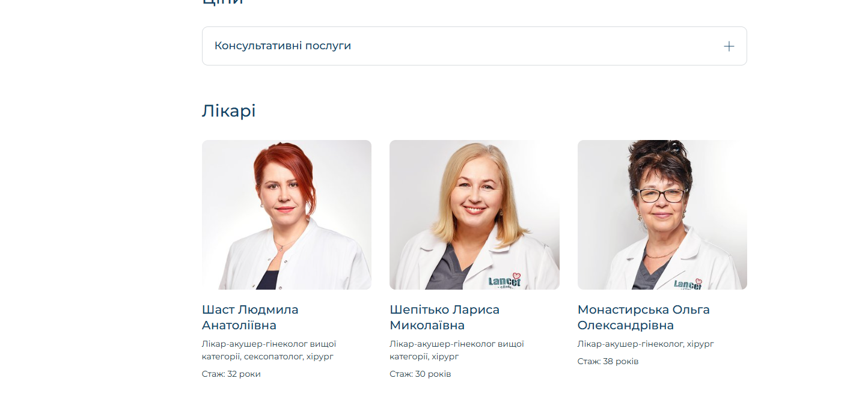Open doctor profile link Шаст Людмила Анатоліївна
868x393 pixels.
[x=250, y=317]
